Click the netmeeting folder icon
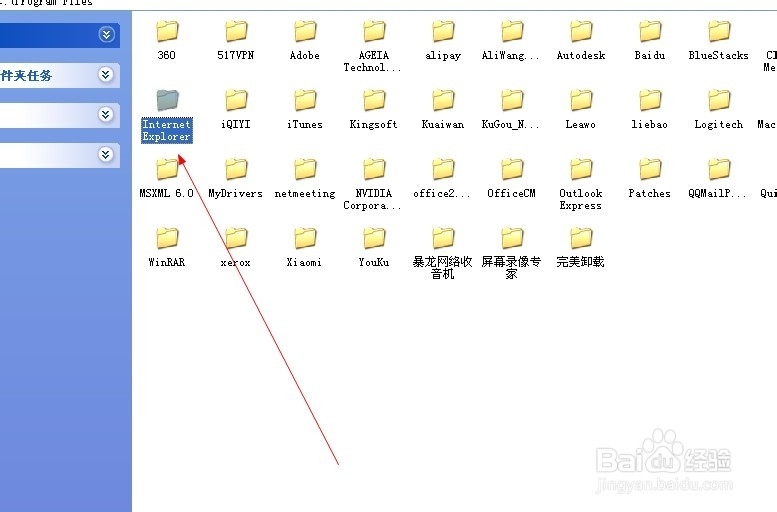This screenshot has width=777, height=512. tap(305, 170)
